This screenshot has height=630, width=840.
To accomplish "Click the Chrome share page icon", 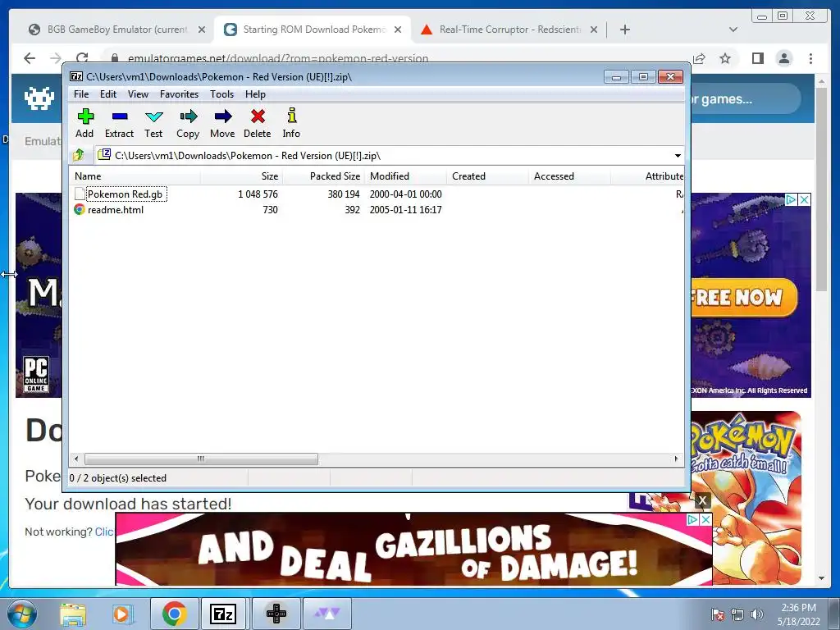I will pyautogui.click(x=699, y=58).
